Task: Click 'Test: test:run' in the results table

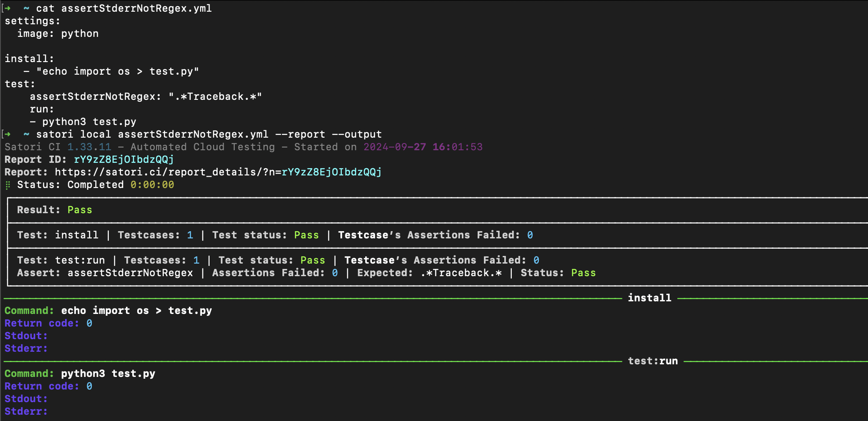Action: [x=61, y=260]
